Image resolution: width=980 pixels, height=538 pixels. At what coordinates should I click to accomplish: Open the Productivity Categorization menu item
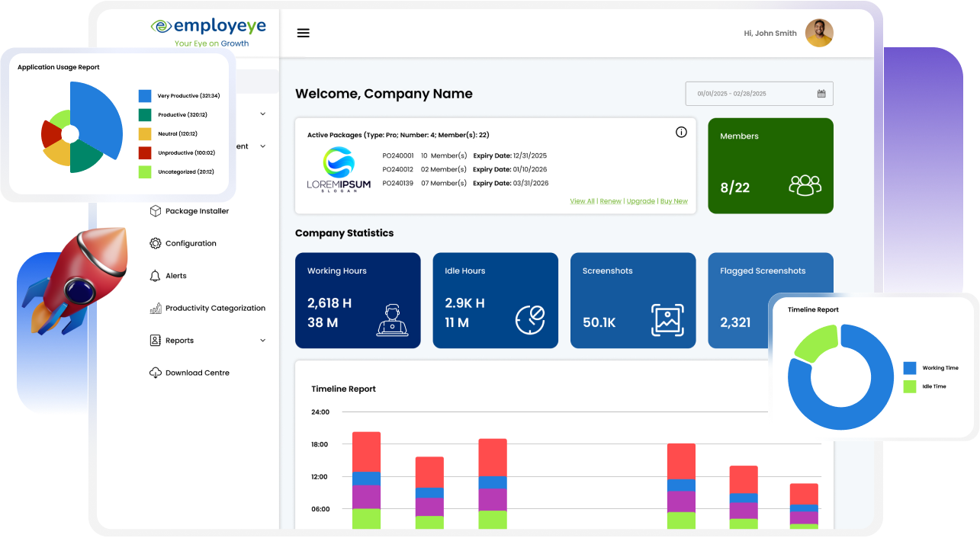215,309
